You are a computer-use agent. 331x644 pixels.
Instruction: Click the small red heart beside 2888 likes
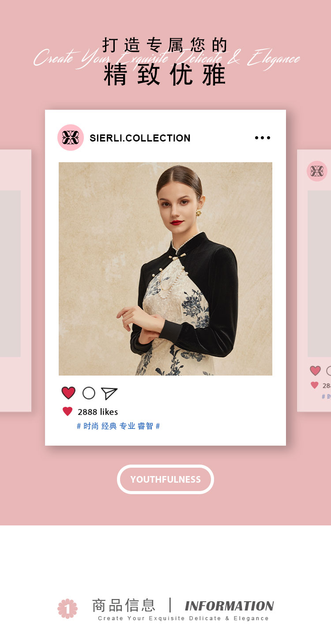(68, 412)
